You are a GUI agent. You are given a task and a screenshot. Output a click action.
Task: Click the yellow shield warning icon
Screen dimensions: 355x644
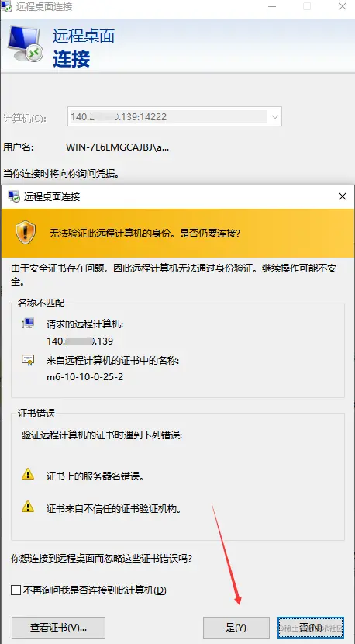(x=26, y=233)
